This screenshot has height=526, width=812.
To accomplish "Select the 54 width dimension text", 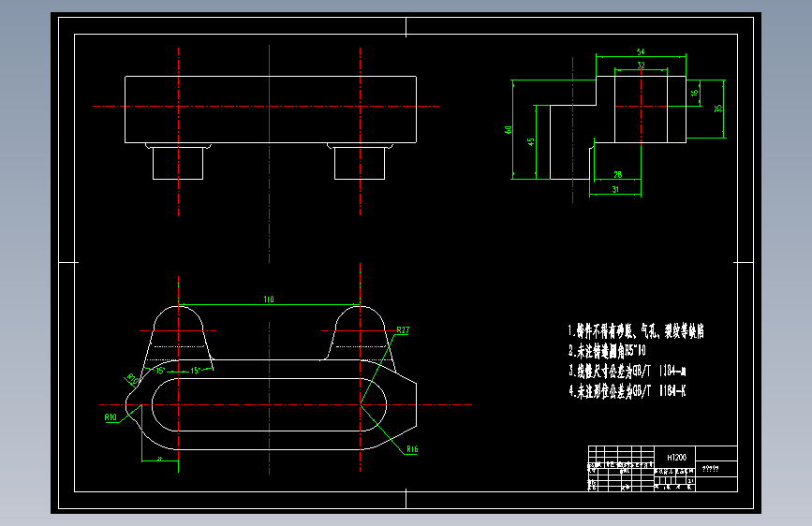I will click(x=641, y=51).
